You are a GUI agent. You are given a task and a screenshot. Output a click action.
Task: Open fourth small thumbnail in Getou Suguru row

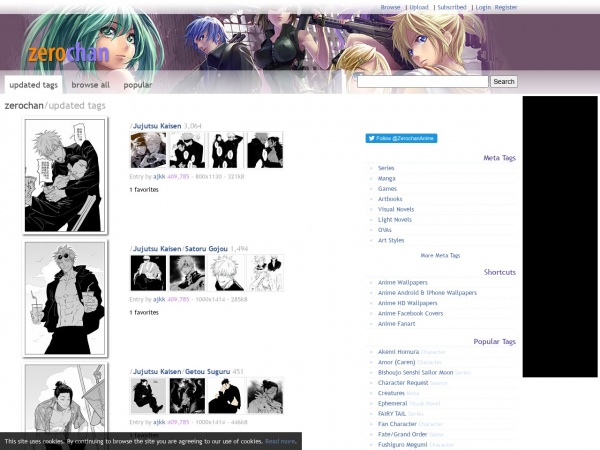point(265,396)
